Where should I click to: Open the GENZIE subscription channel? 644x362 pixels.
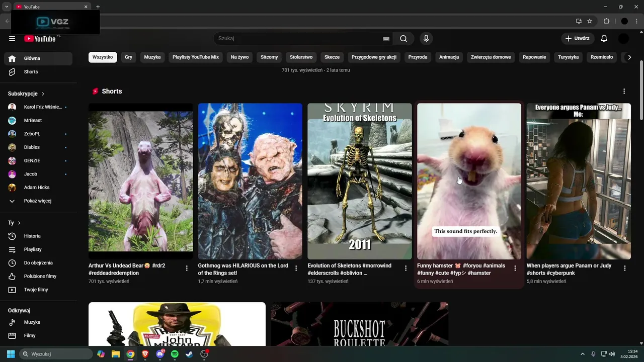pyautogui.click(x=38, y=161)
